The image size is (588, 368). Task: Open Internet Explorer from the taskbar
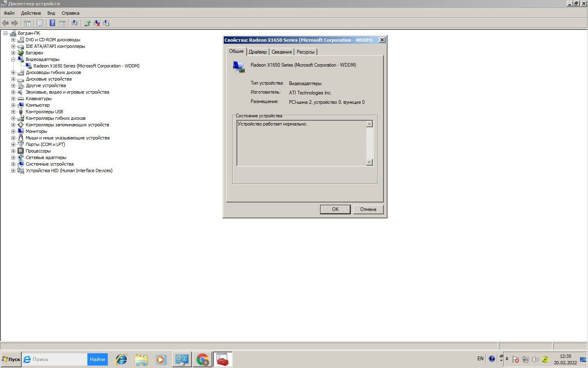point(121,360)
